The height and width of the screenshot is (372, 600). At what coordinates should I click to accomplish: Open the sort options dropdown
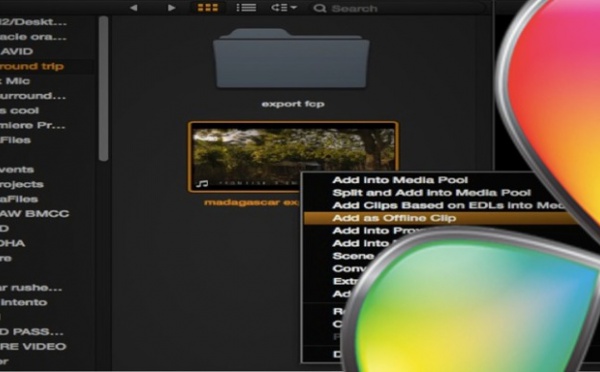coord(284,8)
